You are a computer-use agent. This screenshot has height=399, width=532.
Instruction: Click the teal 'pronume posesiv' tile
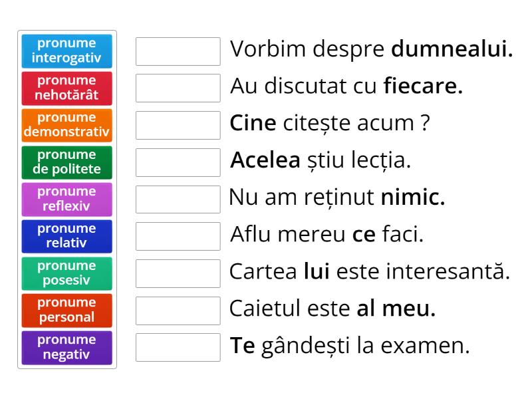(66, 273)
